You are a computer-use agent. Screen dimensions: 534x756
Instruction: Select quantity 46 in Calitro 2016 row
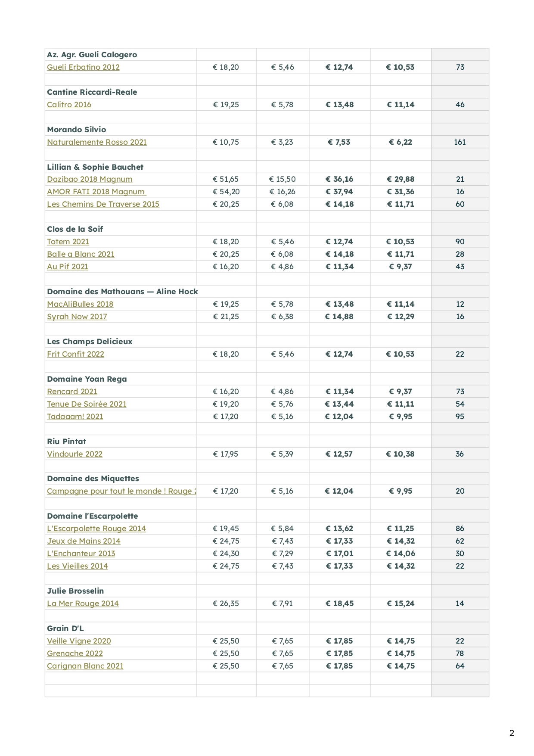pyautogui.click(x=460, y=105)
